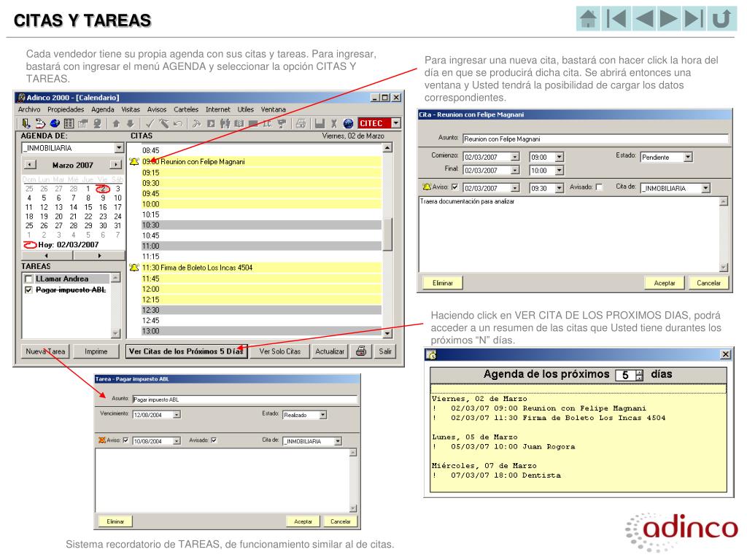Click the globe icon in Adinco toolbar
Image resolution: width=747 pixels, height=560 pixels.
[x=55, y=124]
